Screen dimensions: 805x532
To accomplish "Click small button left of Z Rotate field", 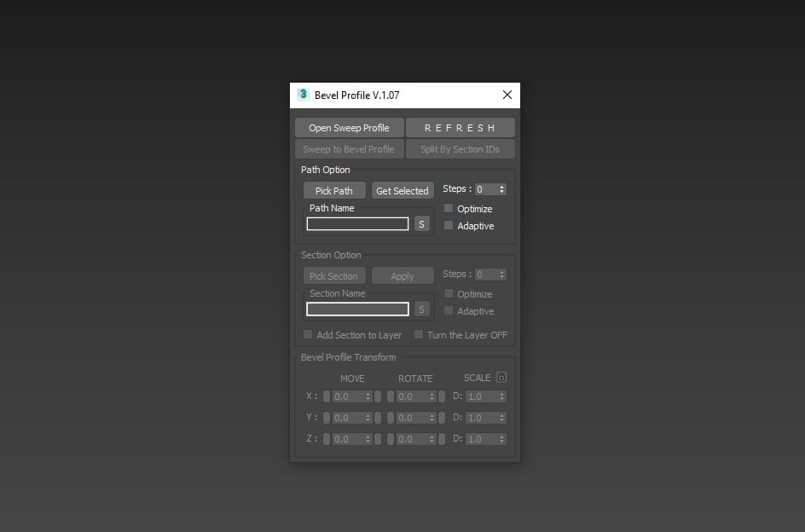I will tap(391, 439).
